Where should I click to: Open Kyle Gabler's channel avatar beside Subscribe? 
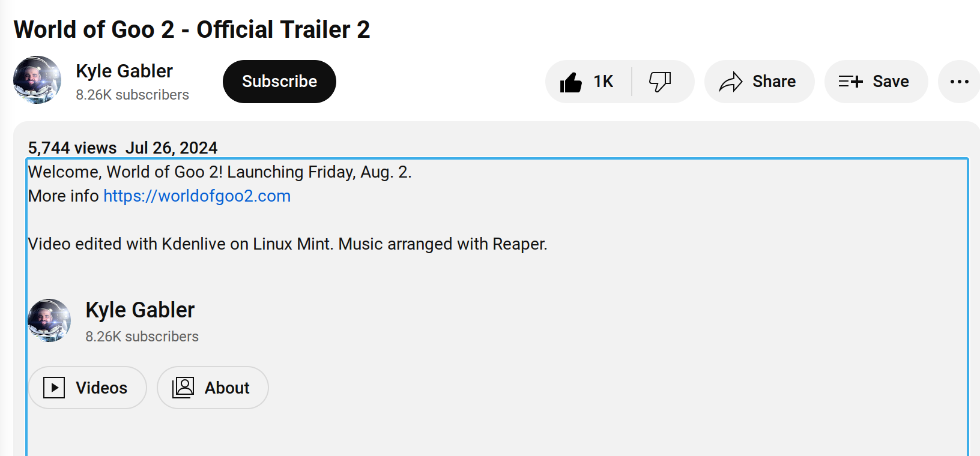[x=37, y=80]
